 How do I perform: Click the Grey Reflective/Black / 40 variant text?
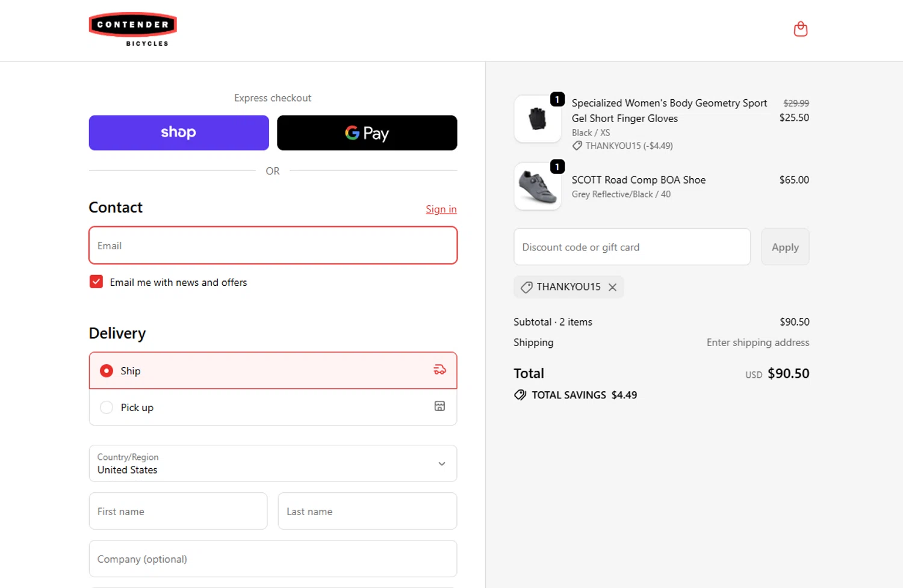621,194
